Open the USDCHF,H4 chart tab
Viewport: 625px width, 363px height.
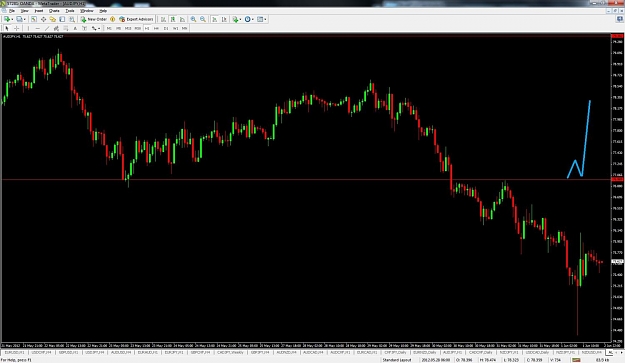pos(41,353)
